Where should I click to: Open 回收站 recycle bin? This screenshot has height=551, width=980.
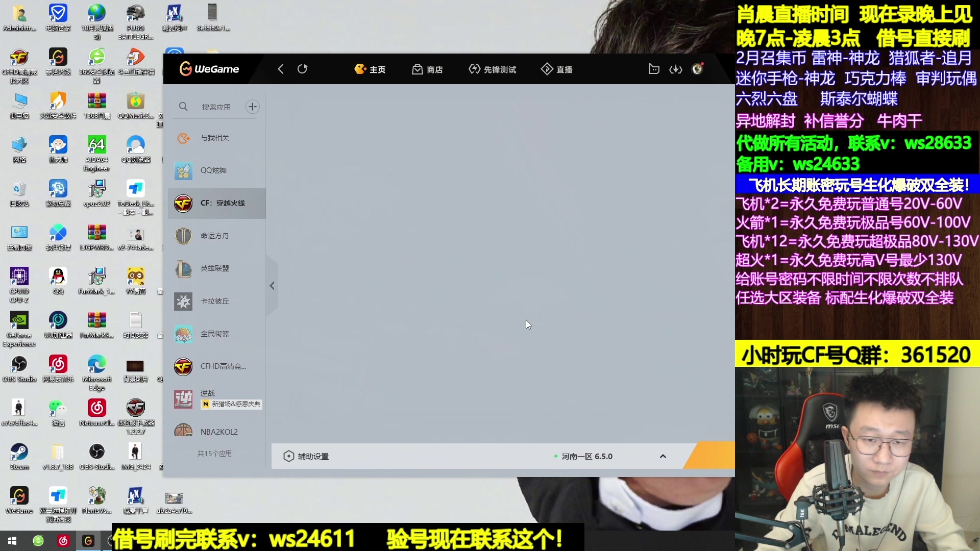pyautogui.click(x=19, y=193)
